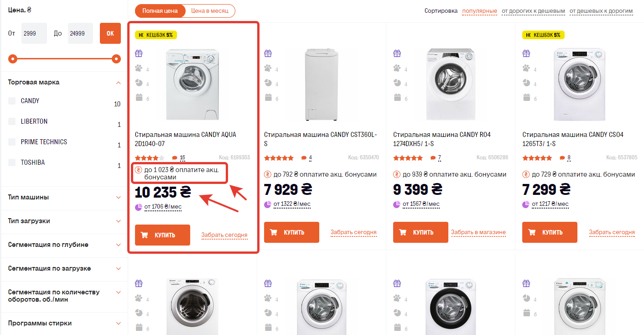Image resolution: width=644 pixels, height=335 pixels.
Task: Click pie chart icon on CANDY CSO4 1265T3 card
Action: click(x=526, y=83)
